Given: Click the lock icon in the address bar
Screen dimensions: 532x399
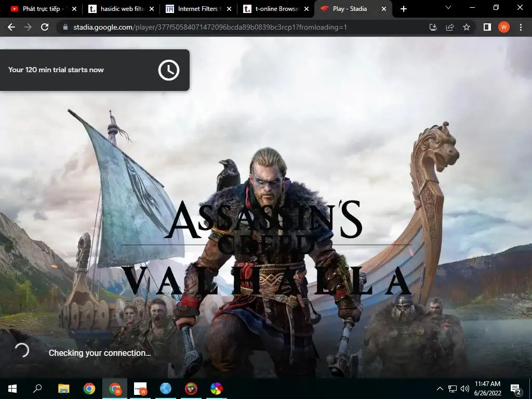Looking at the screenshot, I should 65,27.
